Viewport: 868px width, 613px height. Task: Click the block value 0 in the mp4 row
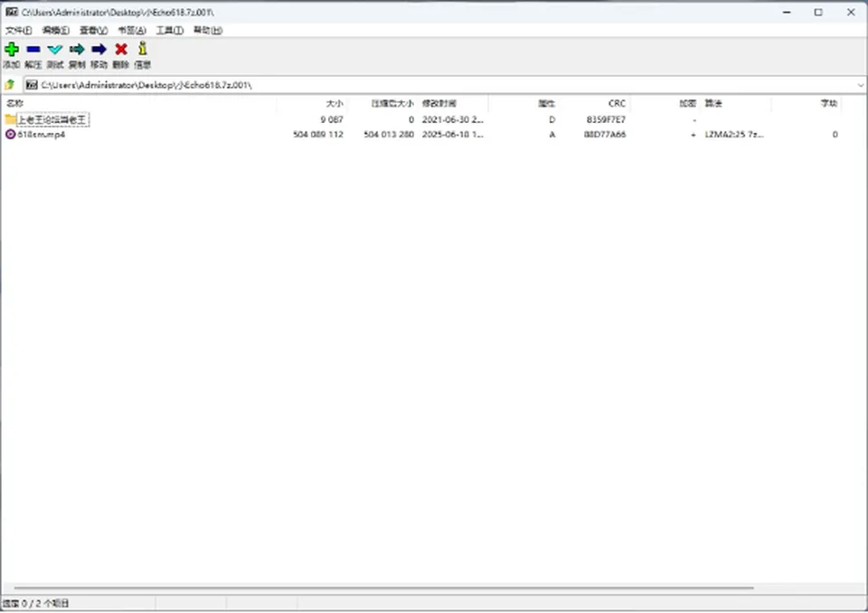coord(835,134)
